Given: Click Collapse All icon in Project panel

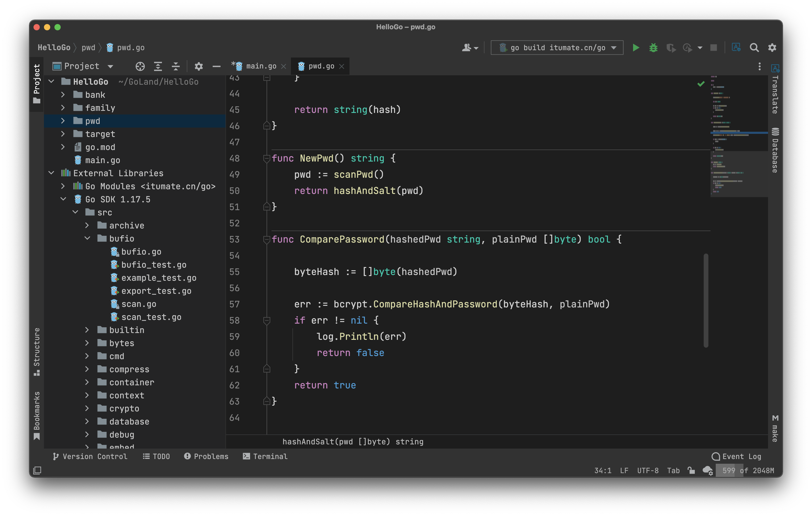Looking at the screenshot, I should click(x=176, y=66).
